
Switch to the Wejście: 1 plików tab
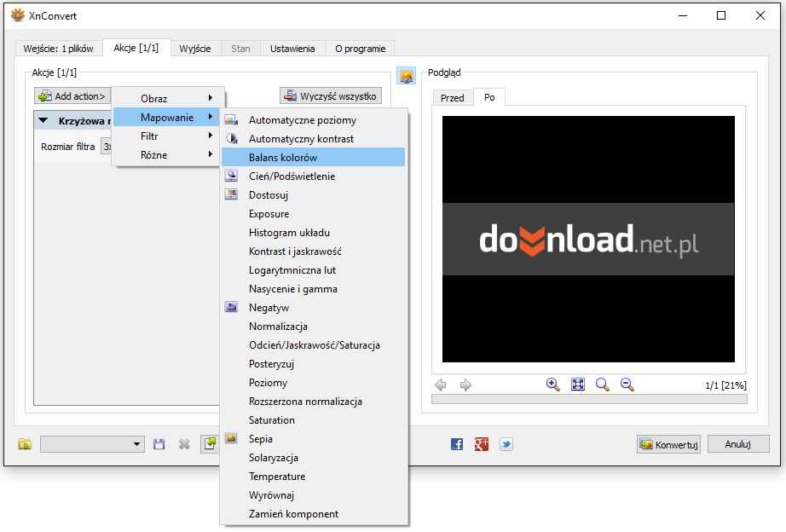click(x=59, y=49)
